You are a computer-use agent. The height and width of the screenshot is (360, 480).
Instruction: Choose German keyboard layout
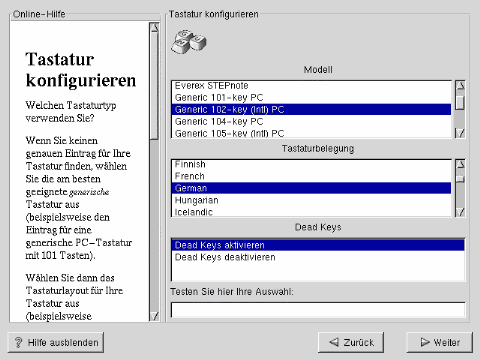click(311, 188)
